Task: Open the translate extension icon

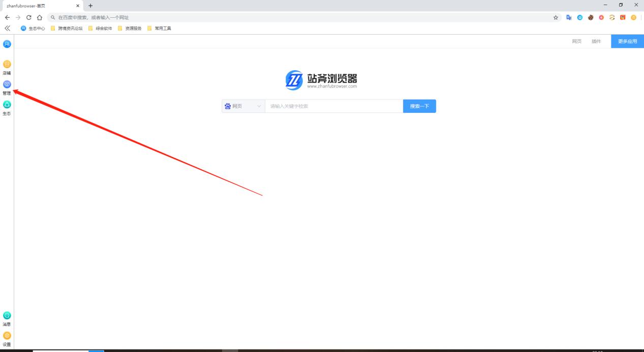Action: pyautogui.click(x=569, y=17)
